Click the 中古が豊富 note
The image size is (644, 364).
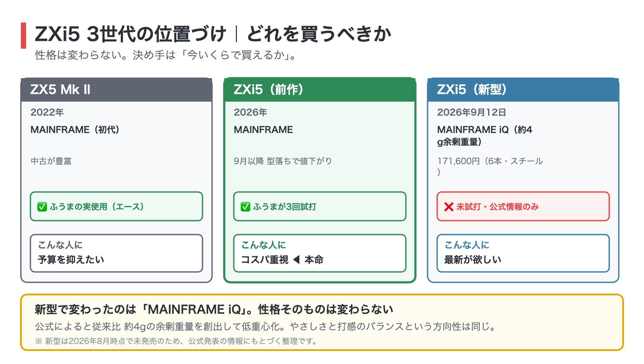51,161
